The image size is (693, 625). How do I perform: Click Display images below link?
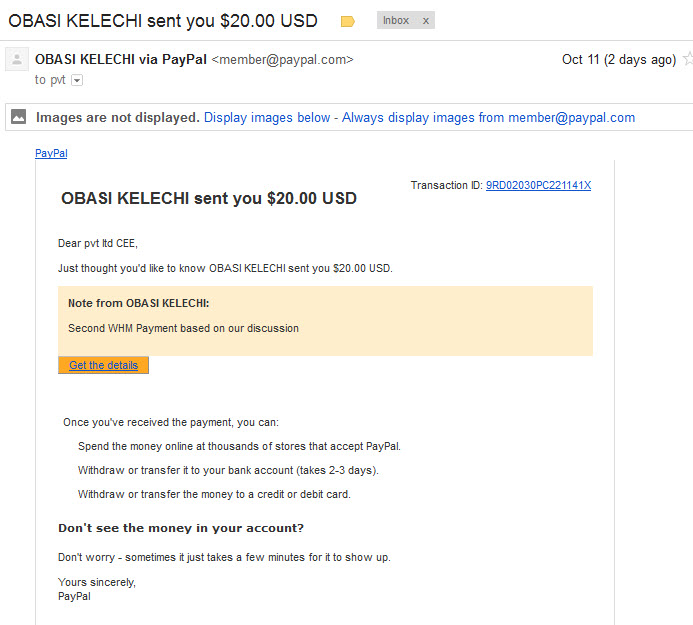point(267,118)
